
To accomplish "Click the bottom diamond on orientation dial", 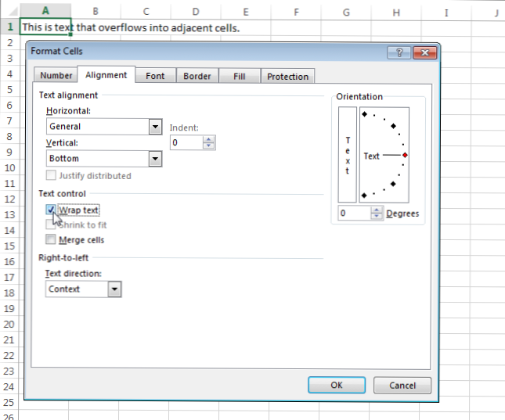I will pos(364,196).
